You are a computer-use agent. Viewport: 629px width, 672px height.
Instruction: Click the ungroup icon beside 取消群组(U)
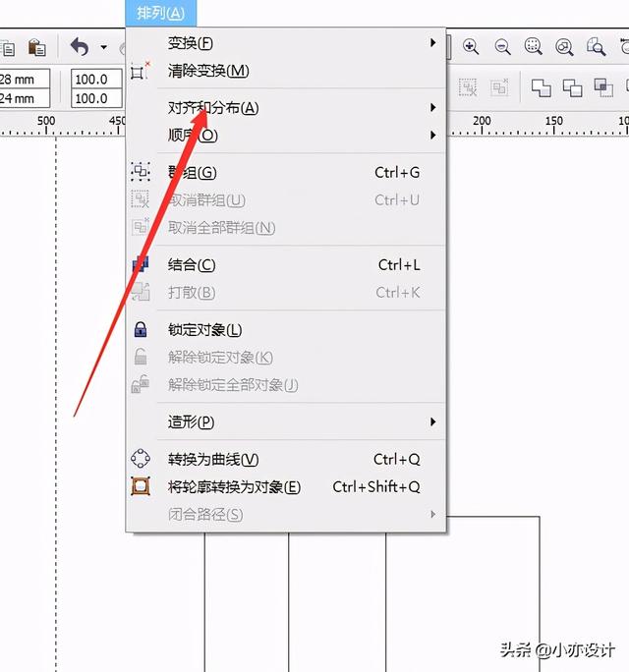[141, 199]
